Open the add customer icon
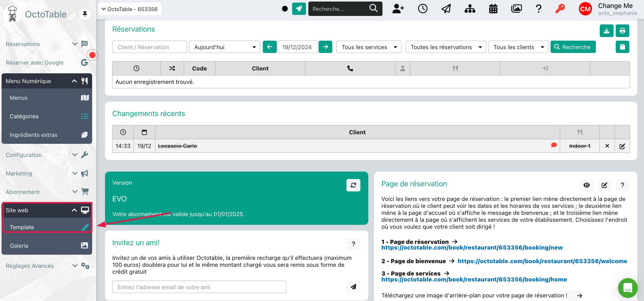The image size is (644, 301). 398,9
